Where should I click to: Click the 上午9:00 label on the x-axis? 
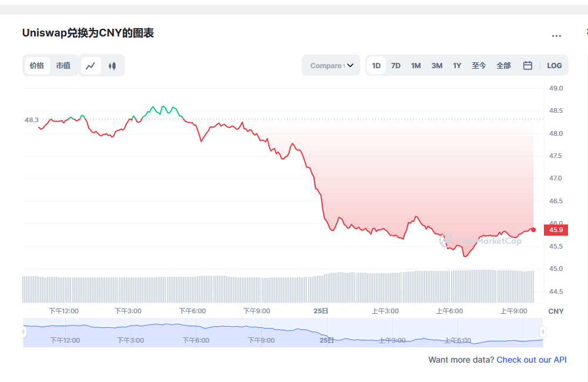tap(514, 311)
